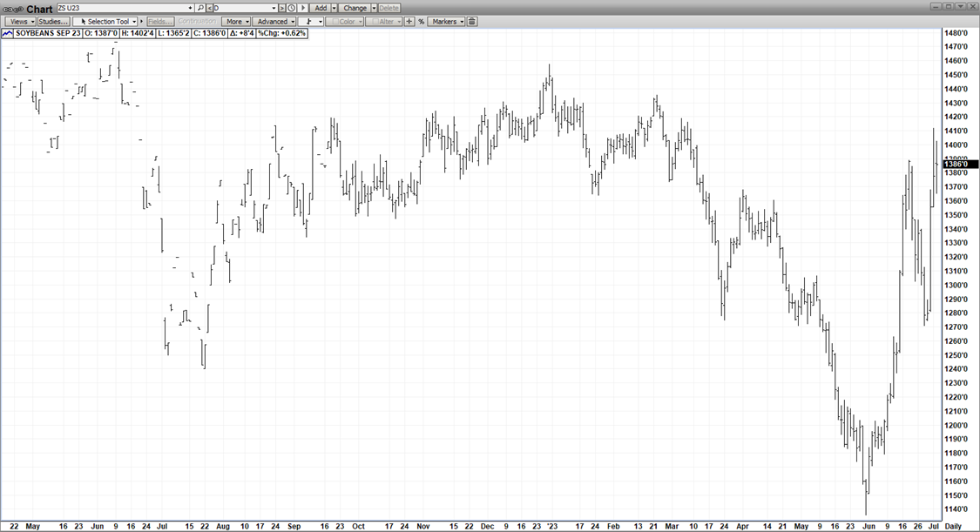This screenshot has width=980, height=532.
Task: Open the Views dropdown
Action: (x=21, y=21)
